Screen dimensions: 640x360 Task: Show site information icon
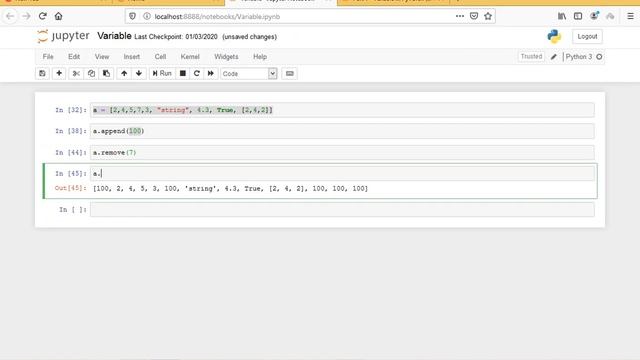click(x=147, y=16)
